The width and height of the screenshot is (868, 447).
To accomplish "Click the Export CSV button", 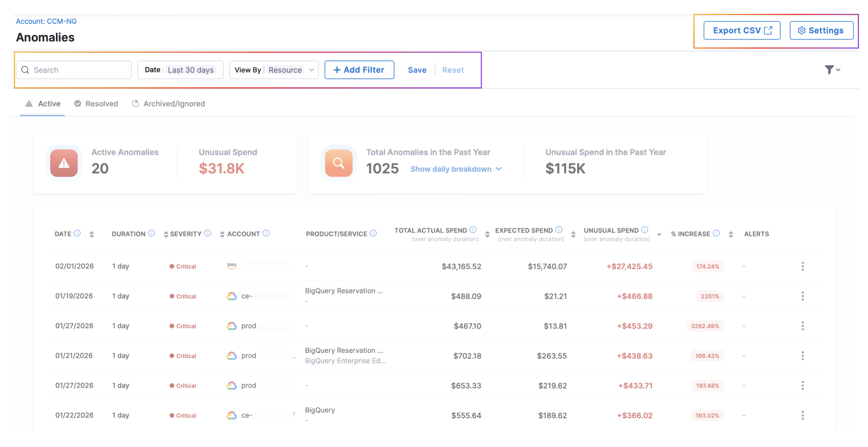I will tap(742, 31).
